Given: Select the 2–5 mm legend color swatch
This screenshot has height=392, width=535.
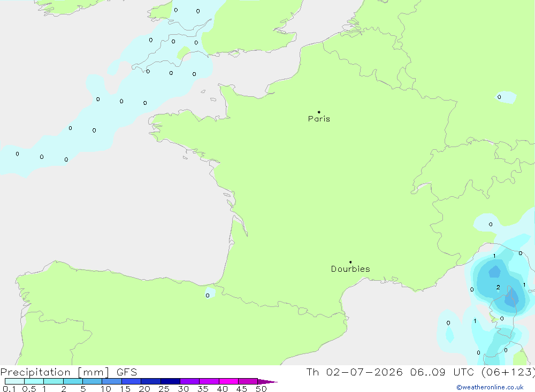Looking at the screenshot, I should [73, 381].
